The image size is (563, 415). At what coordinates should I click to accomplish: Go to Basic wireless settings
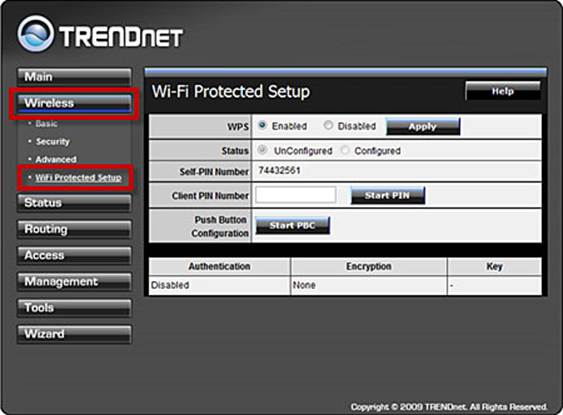click(x=46, y=124)
